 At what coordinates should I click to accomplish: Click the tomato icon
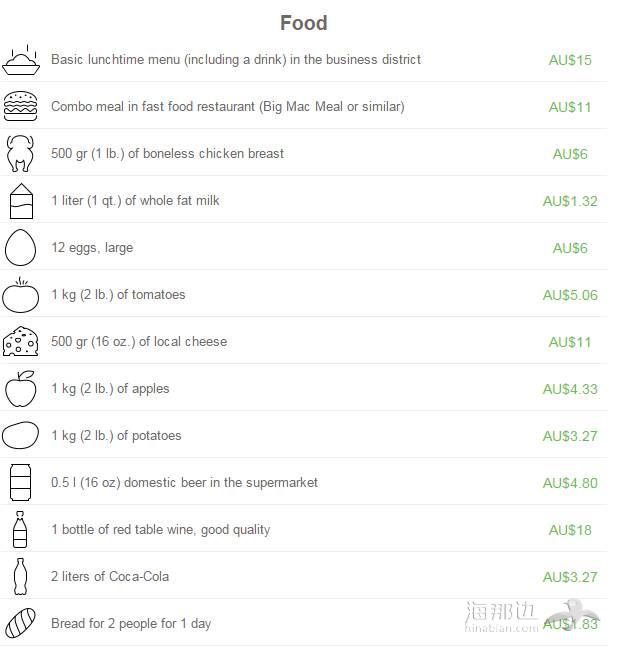coord(20,295)
